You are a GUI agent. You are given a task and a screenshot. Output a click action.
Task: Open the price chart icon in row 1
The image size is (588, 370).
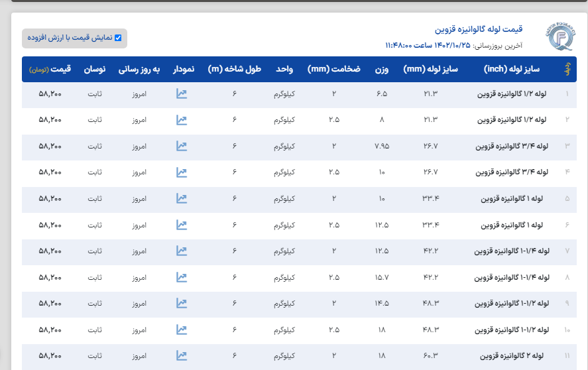[182, 94]
